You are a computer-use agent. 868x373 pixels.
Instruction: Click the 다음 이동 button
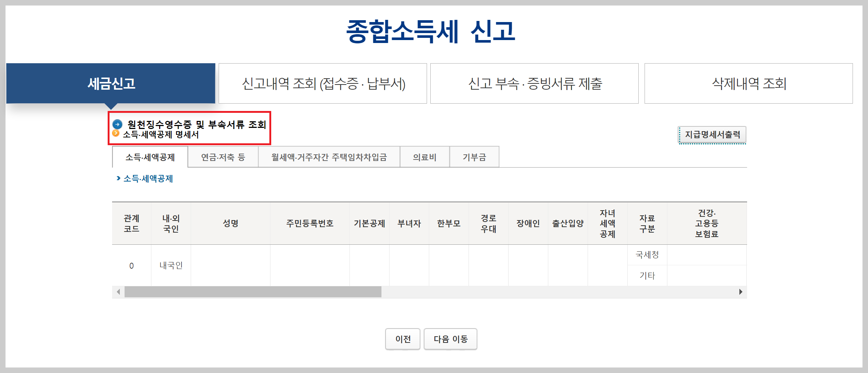[451, 339]
